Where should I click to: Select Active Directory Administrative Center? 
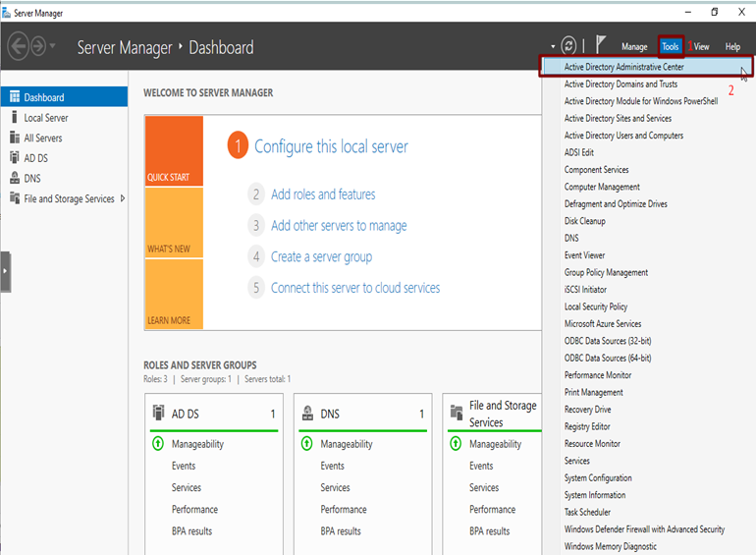coord(646,67)
